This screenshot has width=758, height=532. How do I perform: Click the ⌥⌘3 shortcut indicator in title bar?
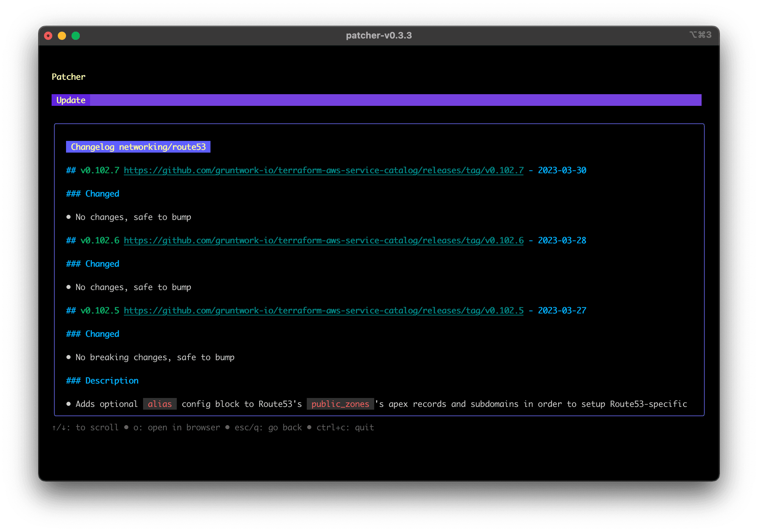[x=701, y=35]
